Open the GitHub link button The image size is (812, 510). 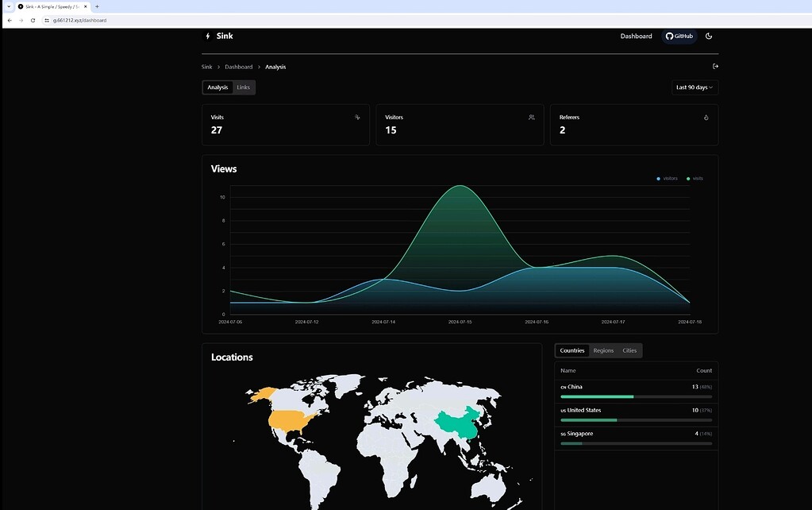679,36
